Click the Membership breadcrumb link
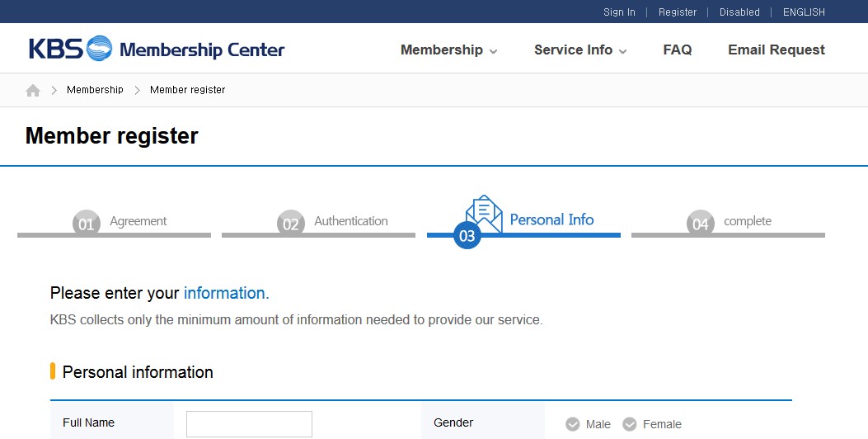Viewport: 868px width, 439px height. click(95, 90)
